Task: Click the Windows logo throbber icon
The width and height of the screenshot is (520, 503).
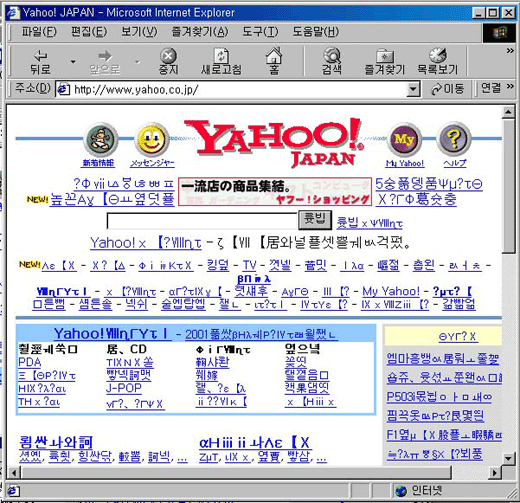Action: point(499,33)
